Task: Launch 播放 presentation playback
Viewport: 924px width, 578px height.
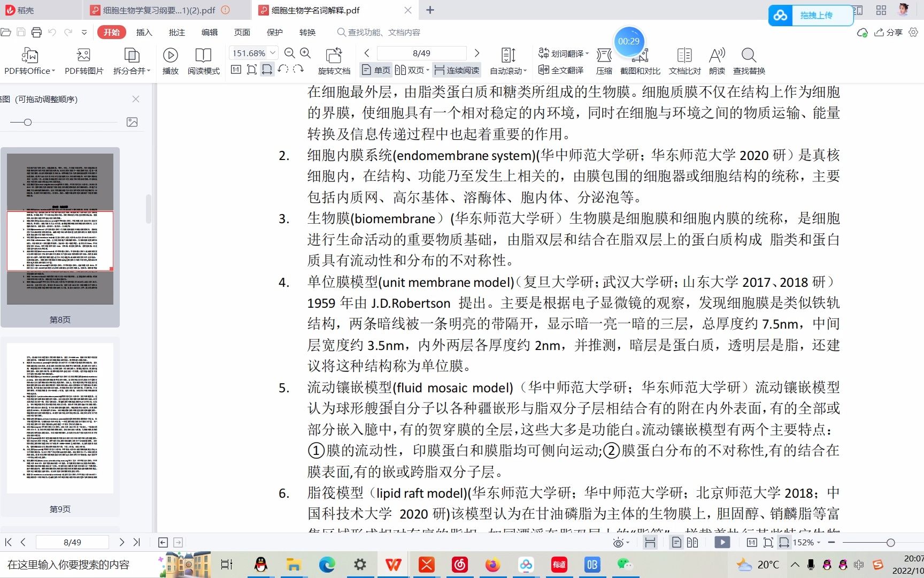Action: click(x=170, y=60)
